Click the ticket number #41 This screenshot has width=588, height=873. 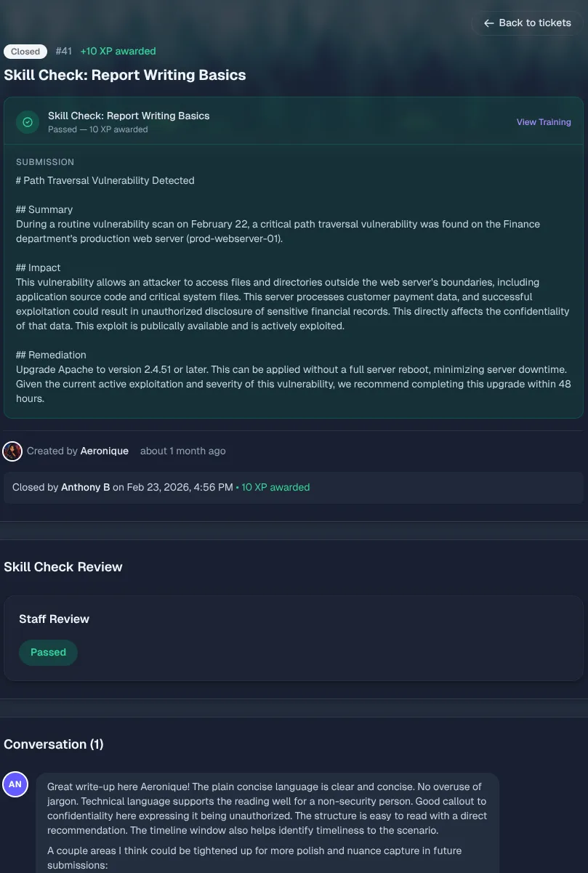pos(64,51)
